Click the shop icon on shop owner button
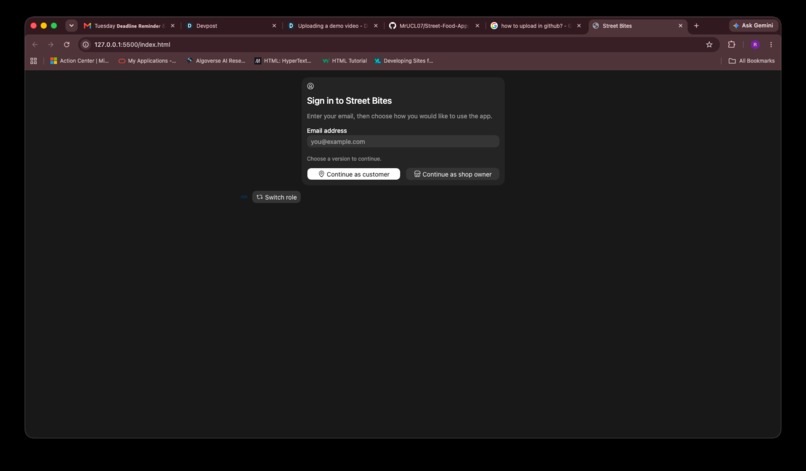This screenshot has height=471, width=806. pyautogui.click(x=417, y=174)
